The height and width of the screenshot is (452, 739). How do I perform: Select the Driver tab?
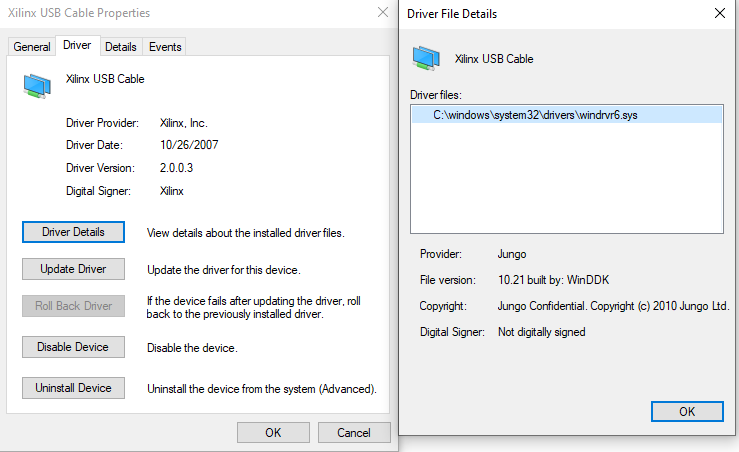pyautogui.click(x=77, y=46)
